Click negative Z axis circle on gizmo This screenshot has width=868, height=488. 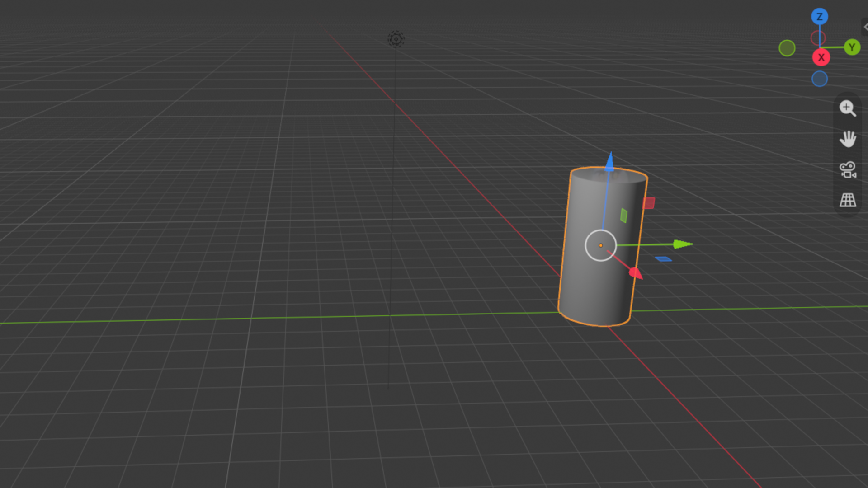pyautogui.click(x=820, y=79)
